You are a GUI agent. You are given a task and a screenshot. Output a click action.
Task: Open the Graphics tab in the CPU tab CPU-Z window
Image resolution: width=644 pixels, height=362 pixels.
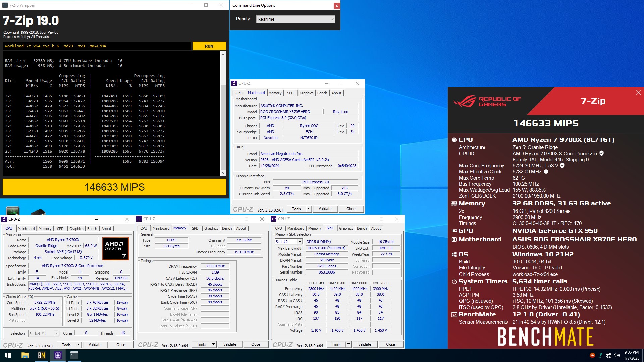pyautogui.click(x=76, y=229)
